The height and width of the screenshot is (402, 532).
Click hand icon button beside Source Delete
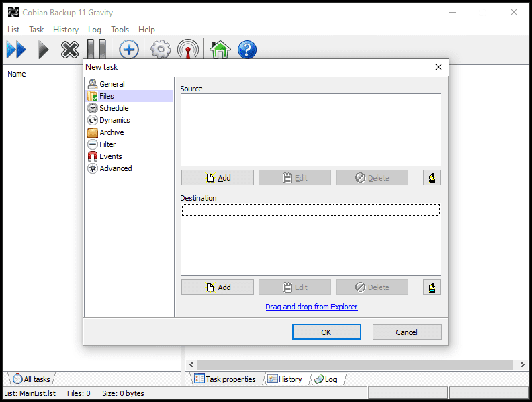pos(432,178)
